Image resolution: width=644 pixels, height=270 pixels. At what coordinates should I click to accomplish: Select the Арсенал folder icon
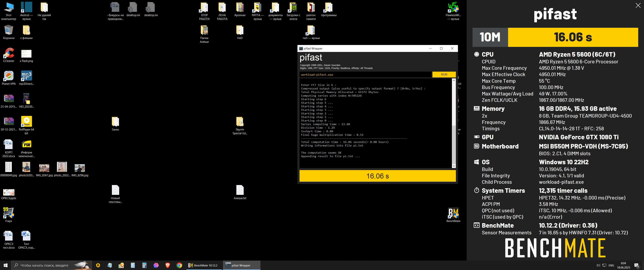coord(240,10)
